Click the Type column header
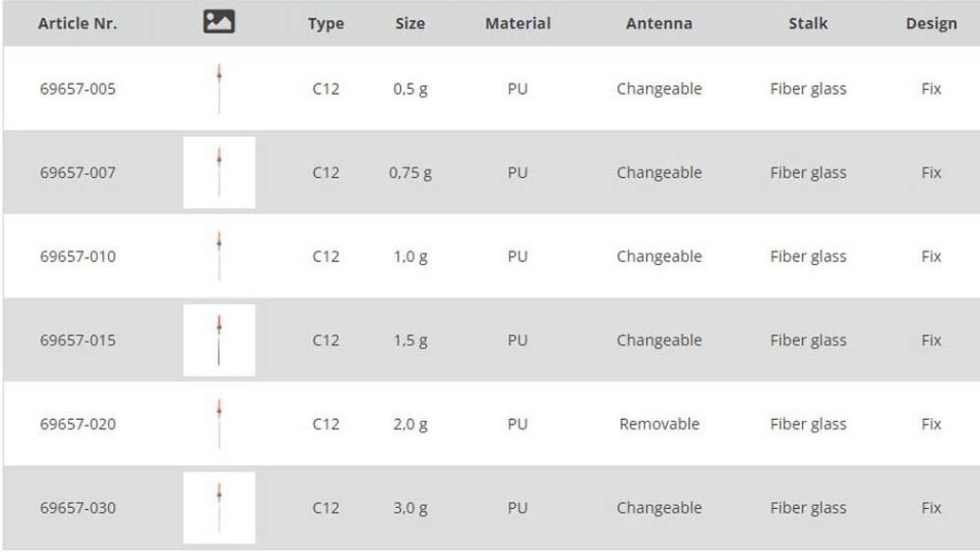The height and width of the screenshot is (552, 980). click(325, 24)
